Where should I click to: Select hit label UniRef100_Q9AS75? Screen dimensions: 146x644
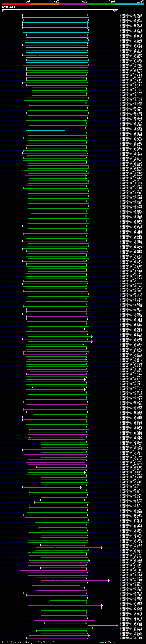tap(131, 133)
